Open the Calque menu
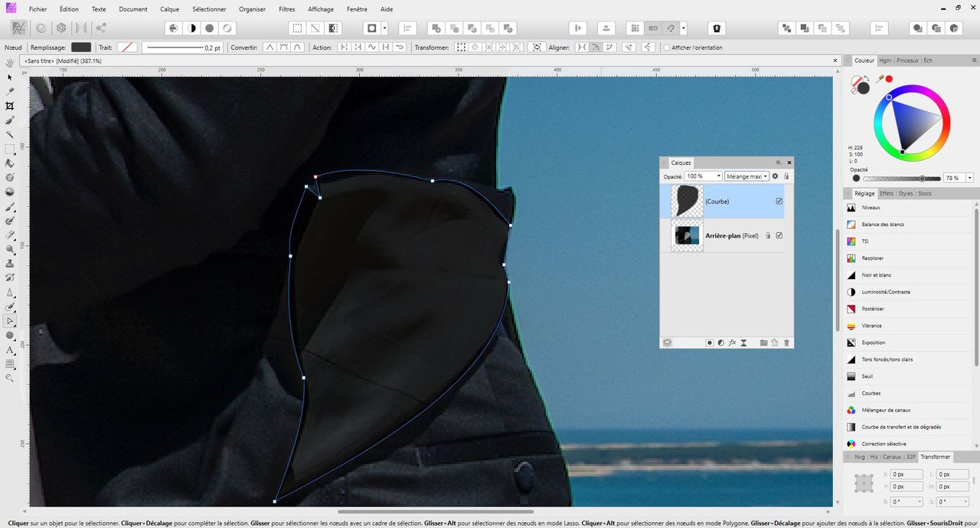The height and width of the screenshot is (528, 980). click(169, 9)
